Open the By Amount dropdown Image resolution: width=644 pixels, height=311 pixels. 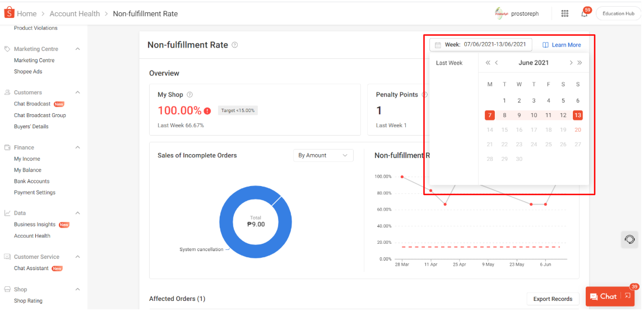(x=323, y=155)
